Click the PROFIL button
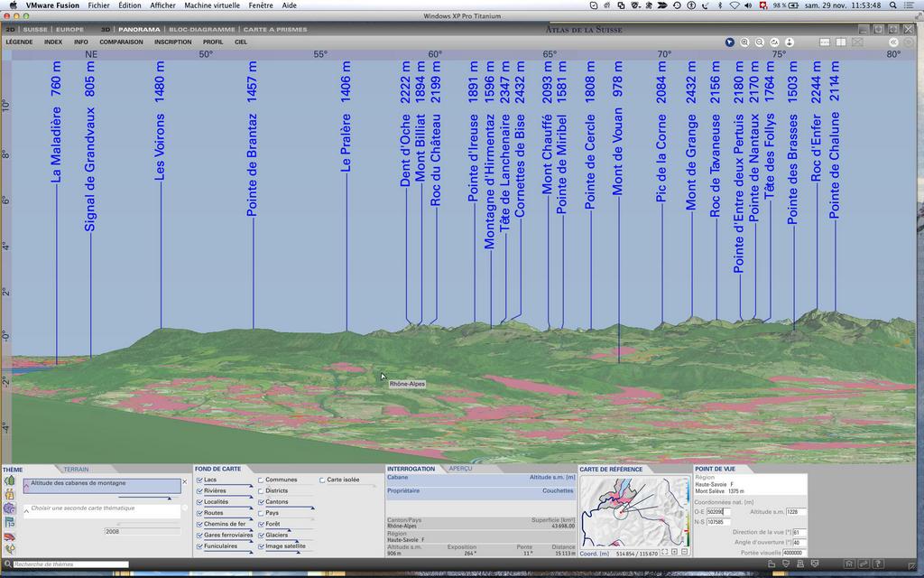 pyautogui.click(x=213, y=42)
